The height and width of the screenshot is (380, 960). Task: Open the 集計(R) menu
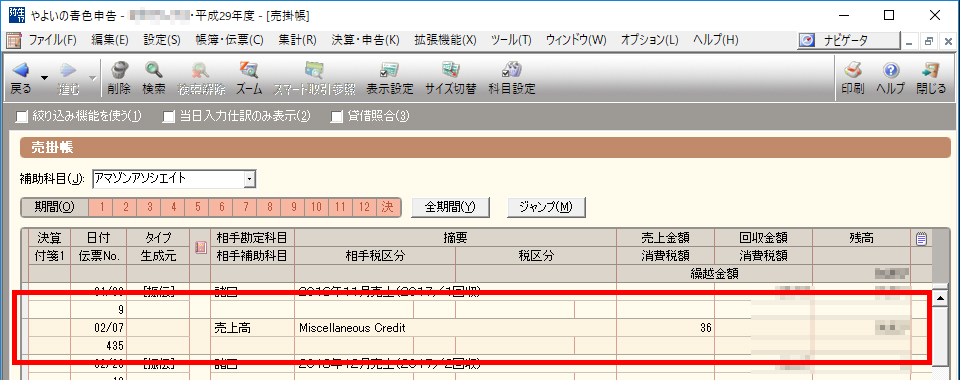click(x=297, y=40)
